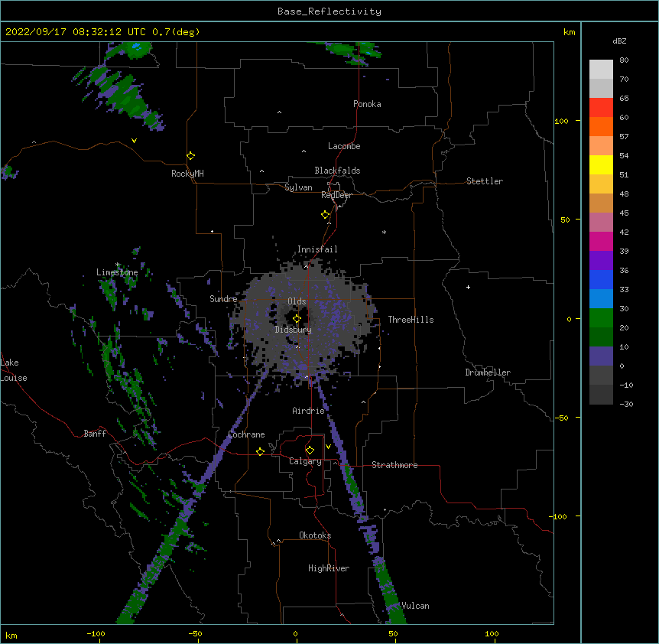
Task: Select the white 80 dBZ color swatch
Action: 601,70
